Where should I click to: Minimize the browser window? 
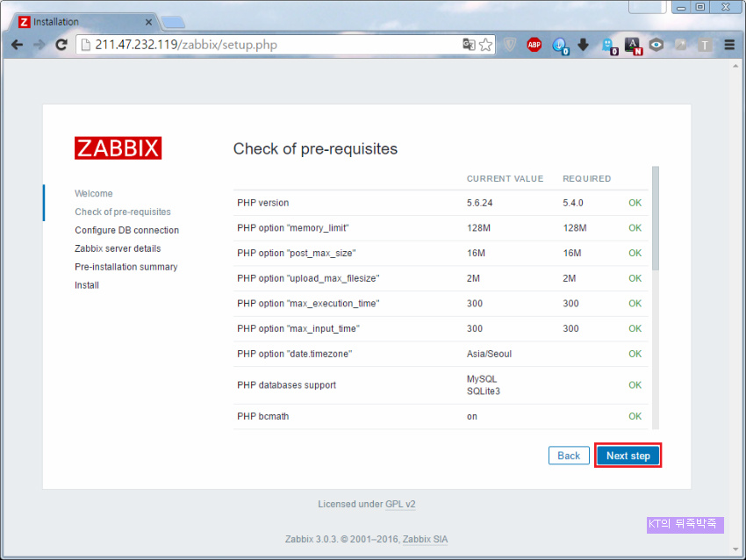click(681, 8)
